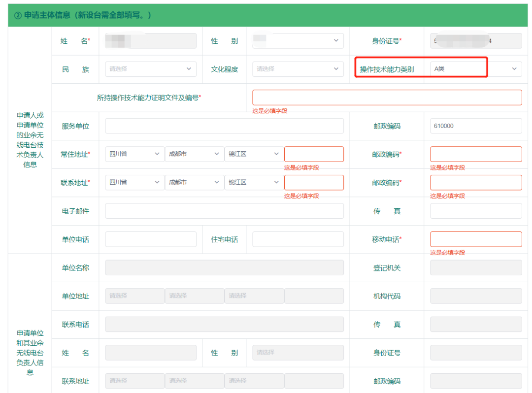Click the 单位电话 input field
The height and width of the screenshot is (393, 532).
pyautogui.click(x=151, y=239)
